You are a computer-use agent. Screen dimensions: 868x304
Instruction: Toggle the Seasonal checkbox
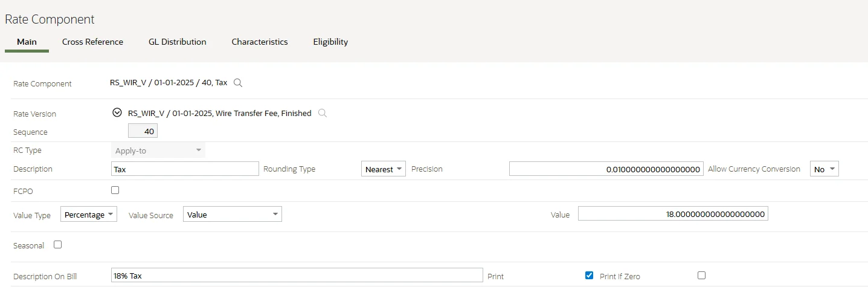pos(58,245)
